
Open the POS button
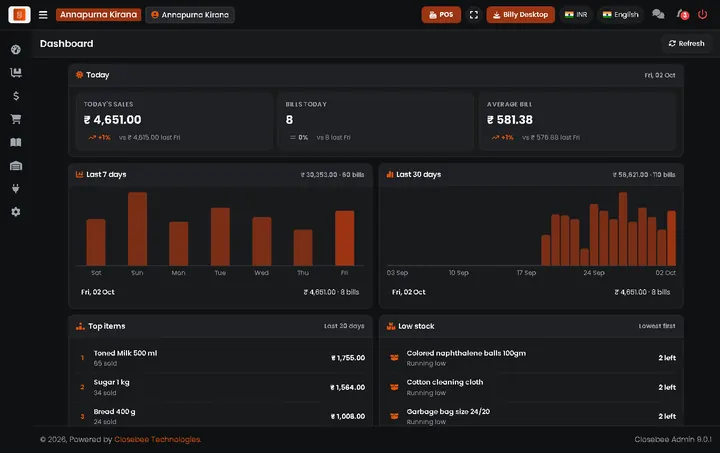tap(441, 15)
